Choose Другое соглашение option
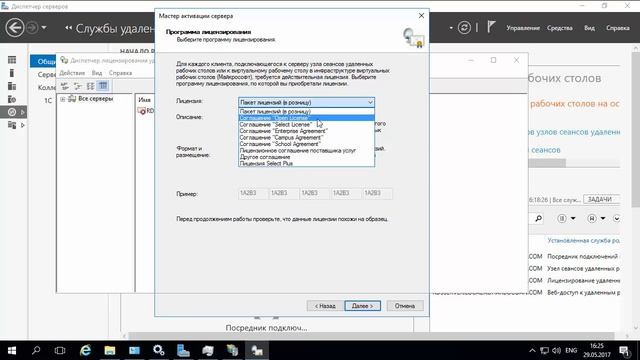The height and width of the screenshot is (360, 640). (307, 157)
